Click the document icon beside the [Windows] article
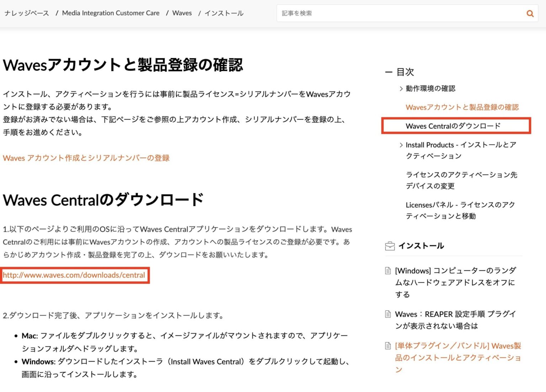Viewport: 546px width, 392px height. point(388,270)
